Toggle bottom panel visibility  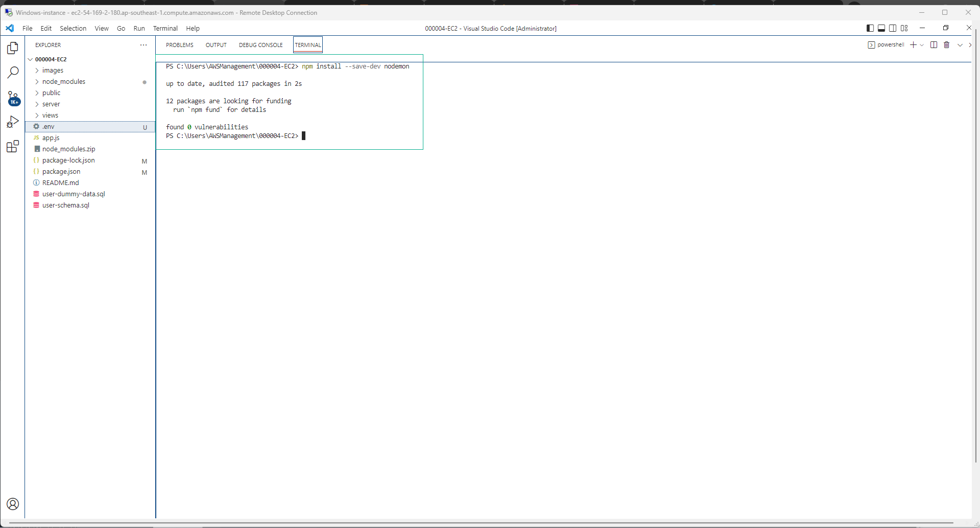click(881, 28)
